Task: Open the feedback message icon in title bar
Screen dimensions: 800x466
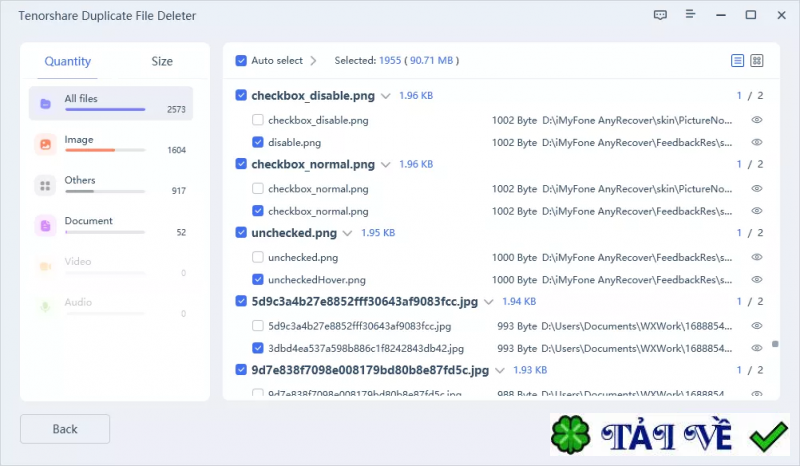Action: (660, 15)
